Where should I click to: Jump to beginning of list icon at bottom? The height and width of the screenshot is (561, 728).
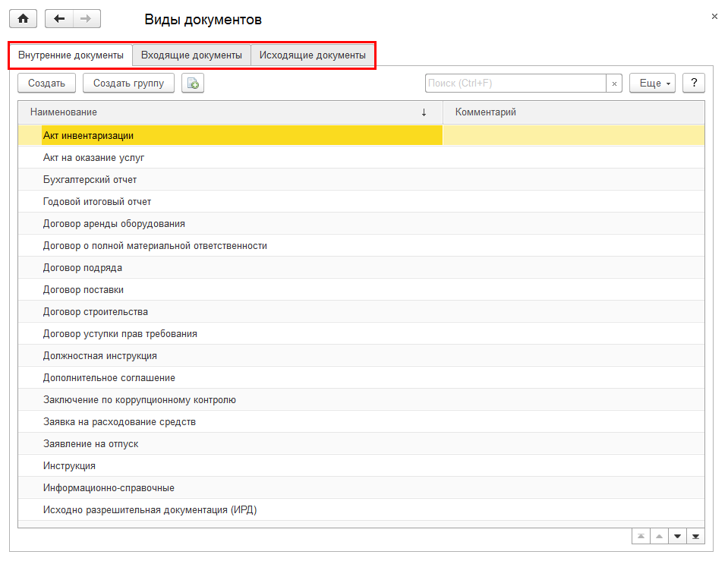pyautogui.click(x=641, y=535)
